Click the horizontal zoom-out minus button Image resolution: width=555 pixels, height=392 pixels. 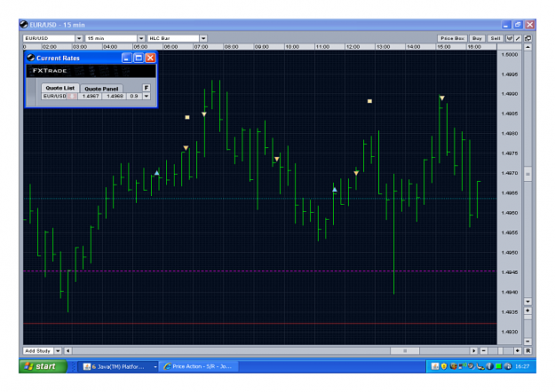[x=483, y=350]
